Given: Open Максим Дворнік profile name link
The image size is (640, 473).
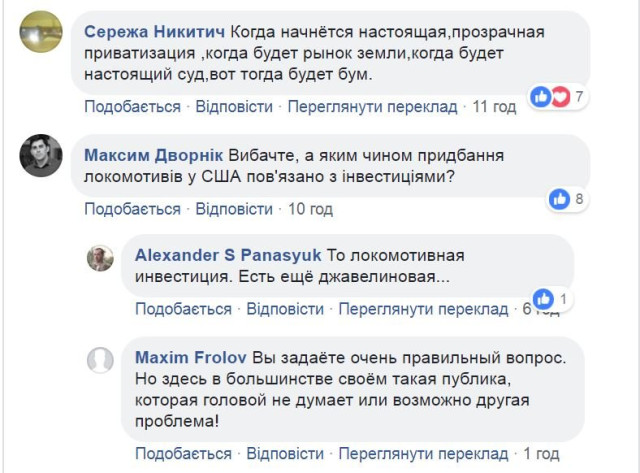Looking at the screenshot, I should point(154,156).
